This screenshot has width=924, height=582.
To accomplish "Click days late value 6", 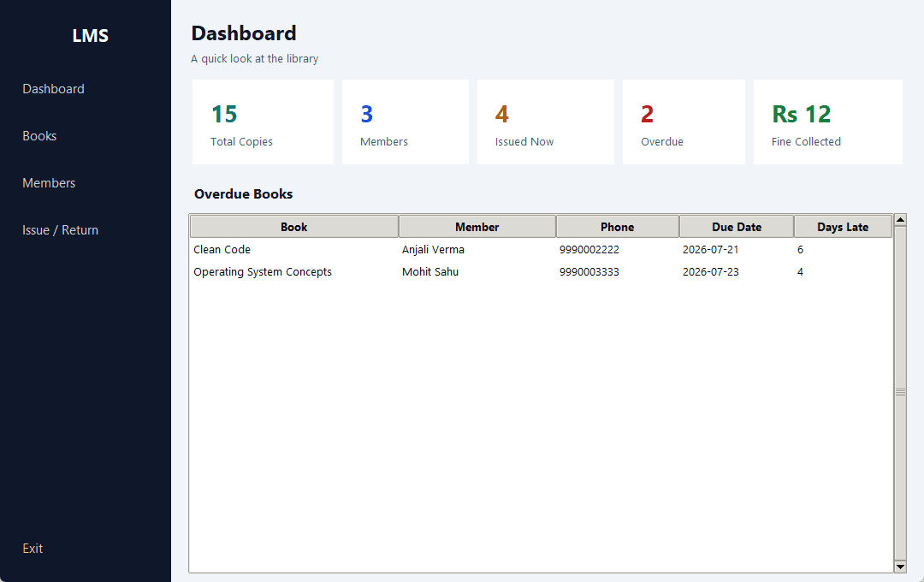I will (x=800, y=249).
